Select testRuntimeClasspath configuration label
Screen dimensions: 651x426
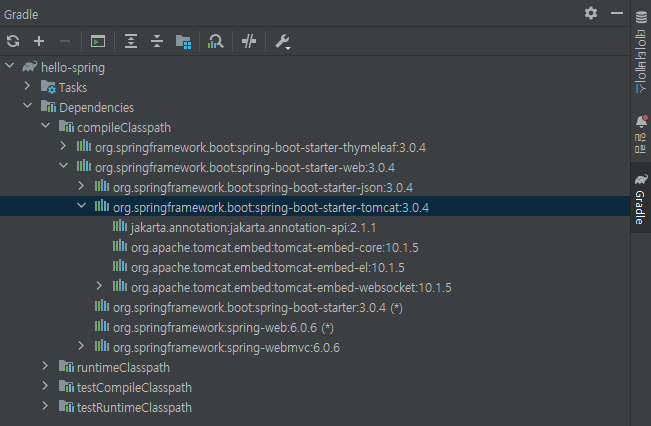pyautogui.click(x=134, y=407)
